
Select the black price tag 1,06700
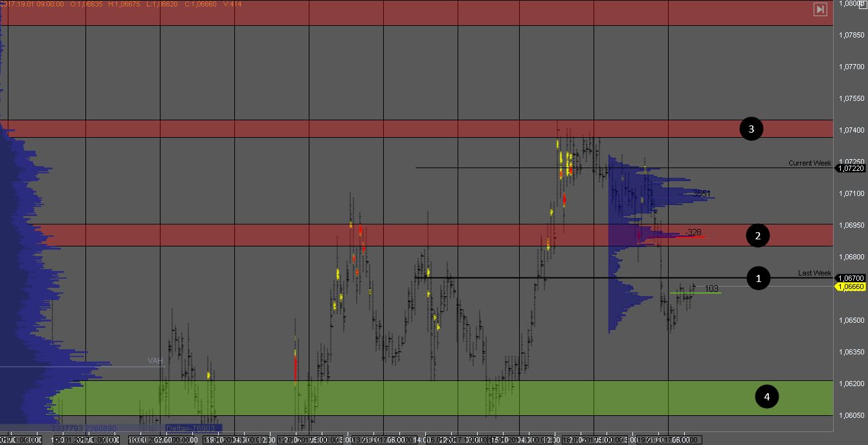(x=851, y=277)
